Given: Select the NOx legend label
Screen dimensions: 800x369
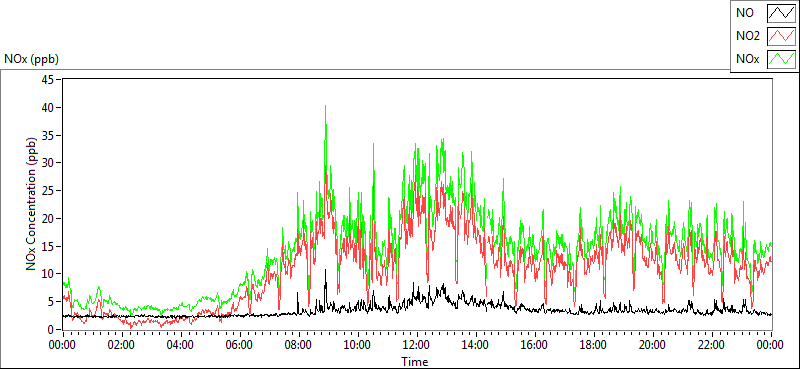Looking at the screenshot, I should (x=747, y=59).
